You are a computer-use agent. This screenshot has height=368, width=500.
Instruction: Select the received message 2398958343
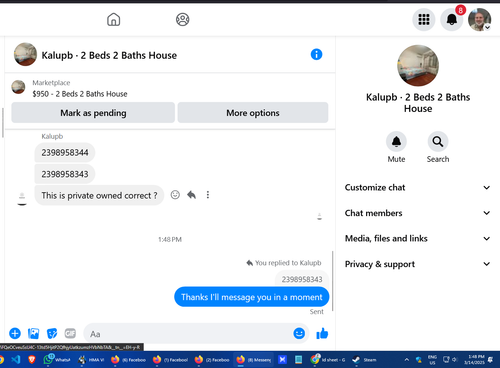click(65, 174)
